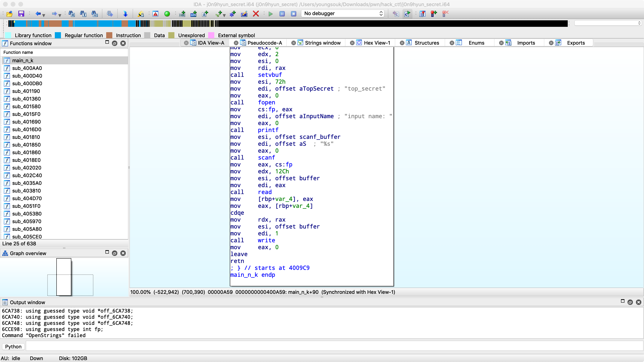The width and height of the screenshot is (644, 362).
Task: Switch to the Pseudocode-A tab
Action: pyautogui.click(x=264, y=43)
